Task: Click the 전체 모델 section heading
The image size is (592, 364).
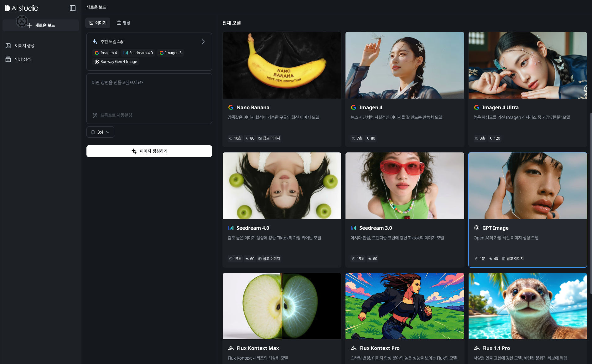Action: [231, 23]
